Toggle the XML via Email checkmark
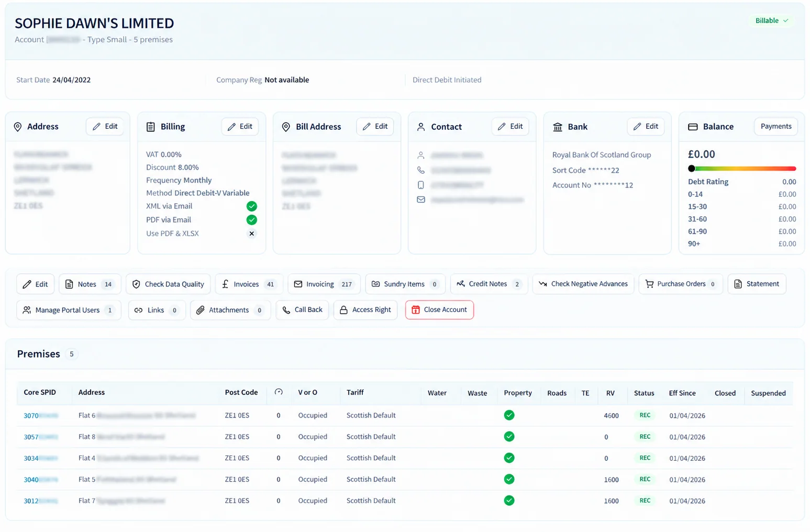 pos(252,206)
